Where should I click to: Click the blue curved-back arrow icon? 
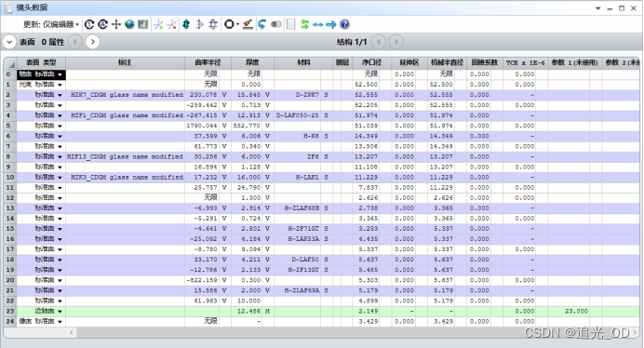point(262,24)
